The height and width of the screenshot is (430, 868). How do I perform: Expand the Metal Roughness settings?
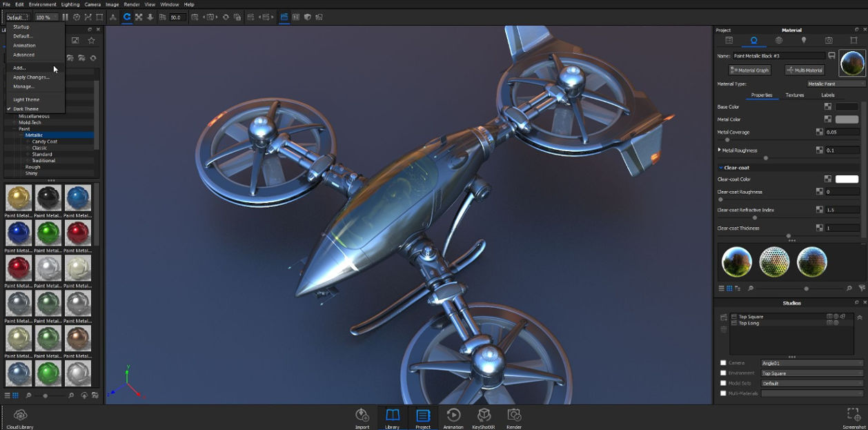[720, 150]
